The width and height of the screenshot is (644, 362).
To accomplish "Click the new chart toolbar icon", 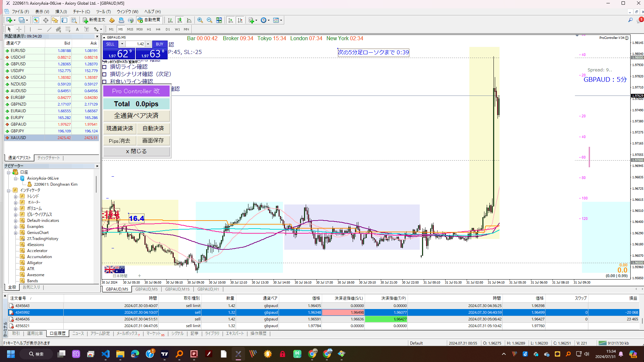I will pyautogui.click(x=9, y=20).
